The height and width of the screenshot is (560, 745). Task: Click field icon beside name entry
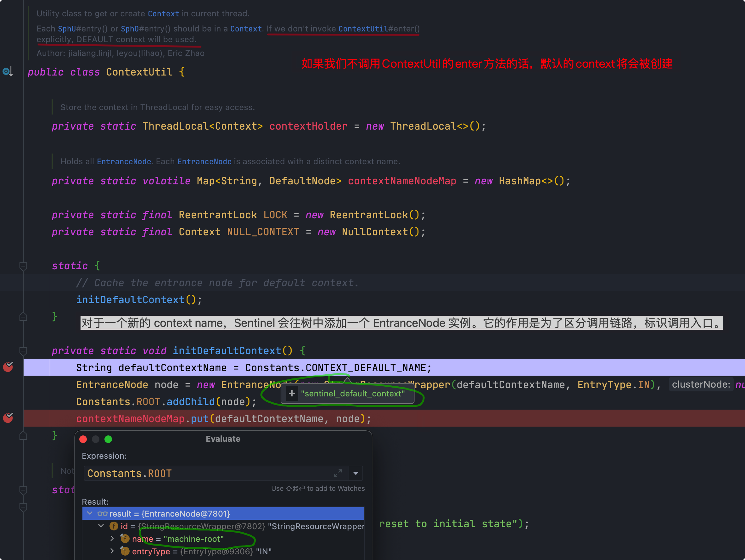pyautogui.click(x=125, y=539)
